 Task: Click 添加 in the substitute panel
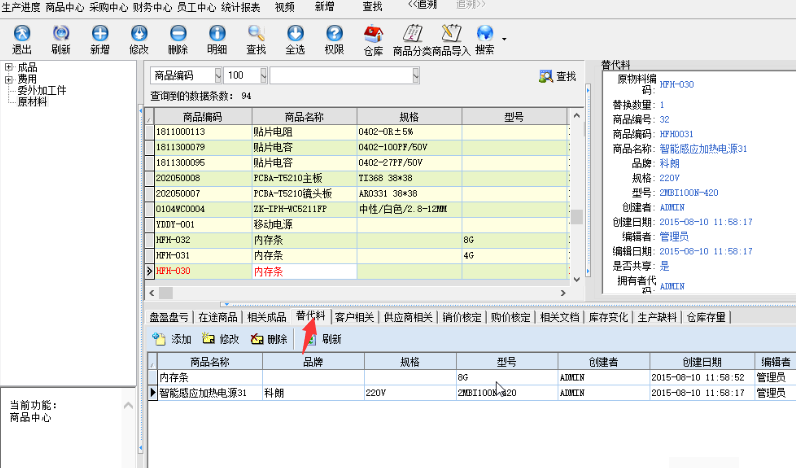click(172, 339)
